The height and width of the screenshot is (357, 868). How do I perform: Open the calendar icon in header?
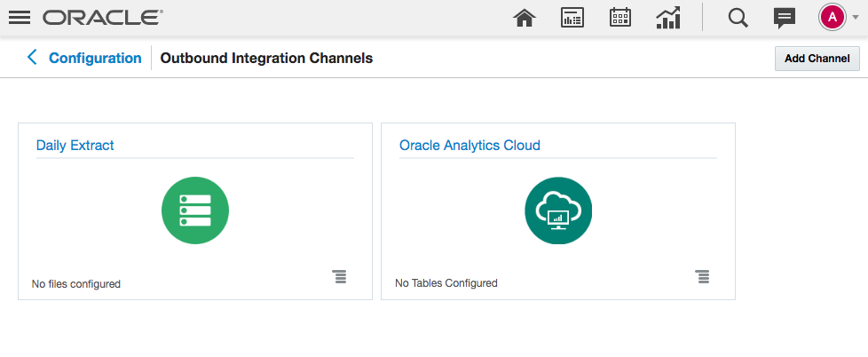pyautogui.click(x=620, y=18)
